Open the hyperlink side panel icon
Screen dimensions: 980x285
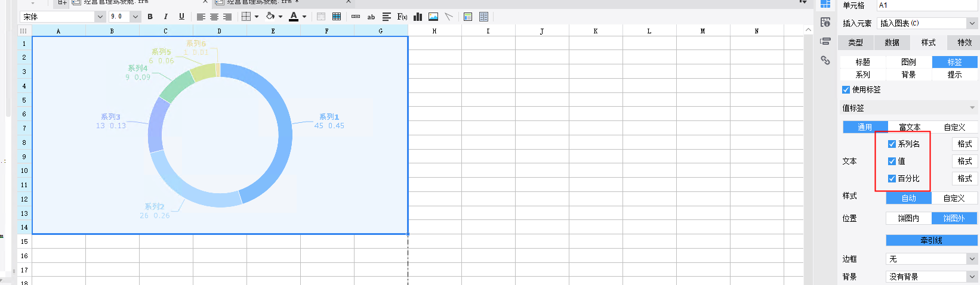click(x=825, y=60)
